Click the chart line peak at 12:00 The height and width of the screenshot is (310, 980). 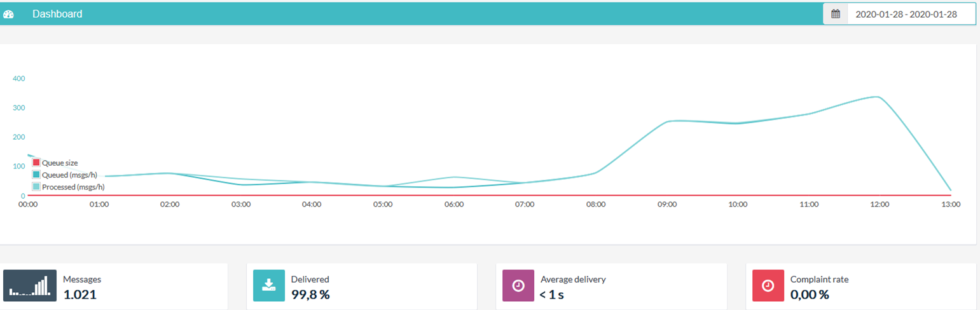tap(879, 97)
